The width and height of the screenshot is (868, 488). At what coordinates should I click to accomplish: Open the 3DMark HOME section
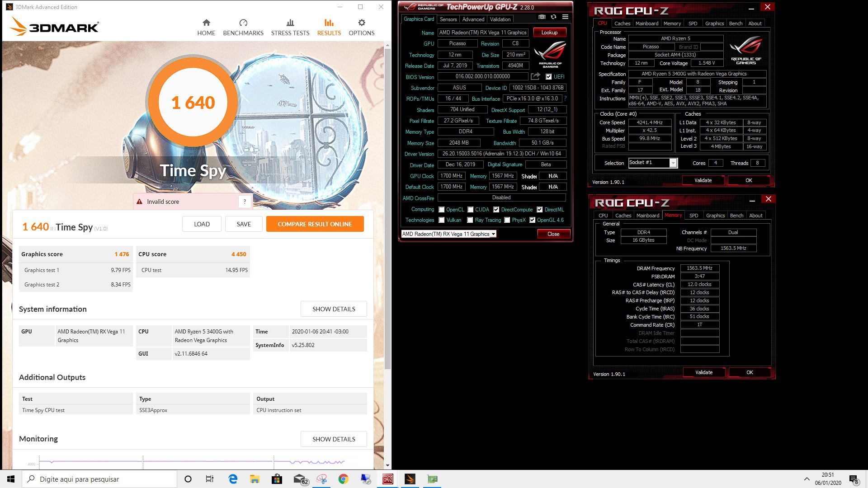point(206,27)
